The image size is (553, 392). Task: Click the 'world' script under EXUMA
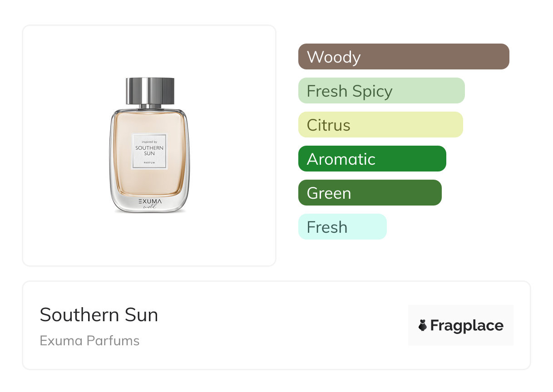(x=149, y=206)
